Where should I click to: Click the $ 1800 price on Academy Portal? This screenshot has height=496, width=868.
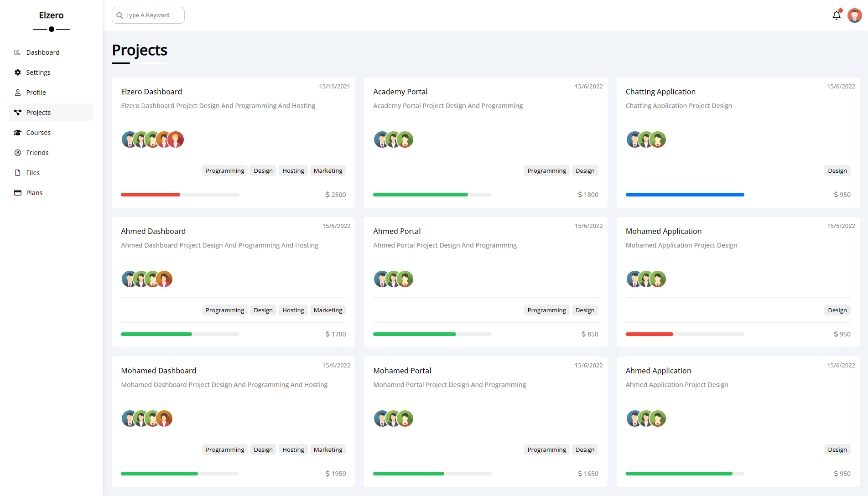pyautogui.click(x=588, y=195)
